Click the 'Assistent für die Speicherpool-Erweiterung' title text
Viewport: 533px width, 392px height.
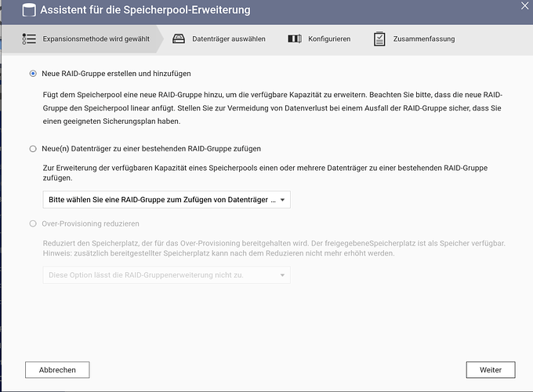(142, 10)
